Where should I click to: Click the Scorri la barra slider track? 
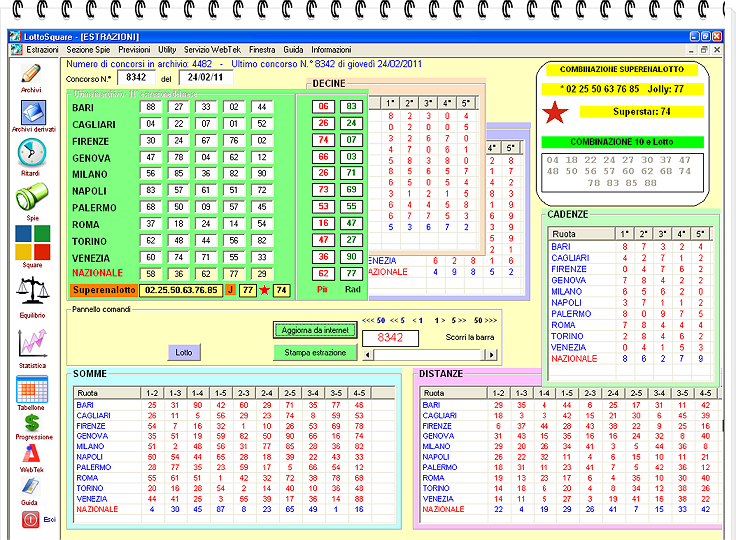click(429, 355)
